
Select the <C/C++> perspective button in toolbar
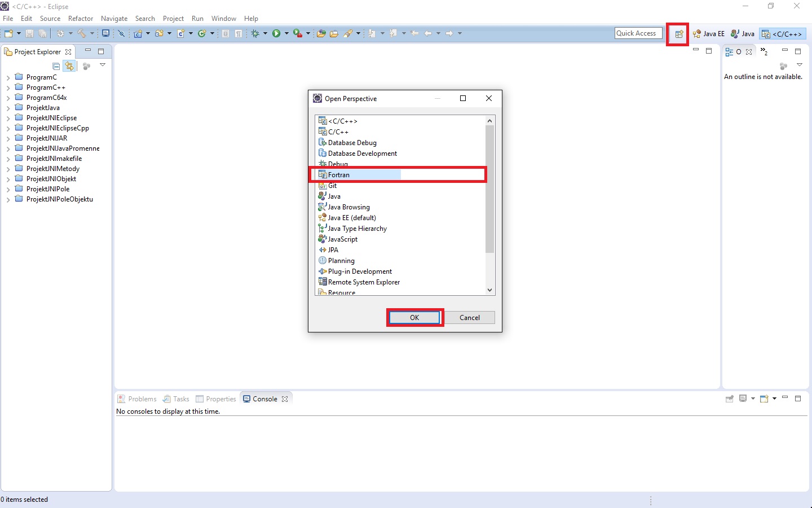tap(782, 34)
